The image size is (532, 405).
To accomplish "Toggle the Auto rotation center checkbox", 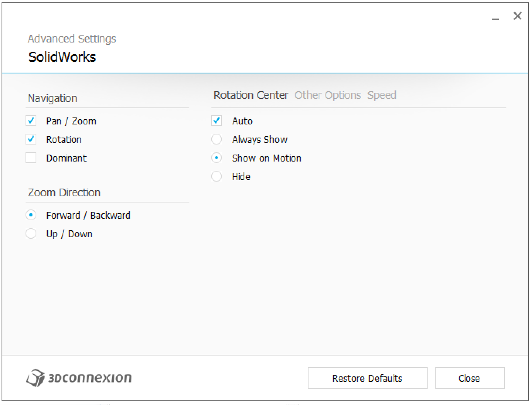I will 217,121.
